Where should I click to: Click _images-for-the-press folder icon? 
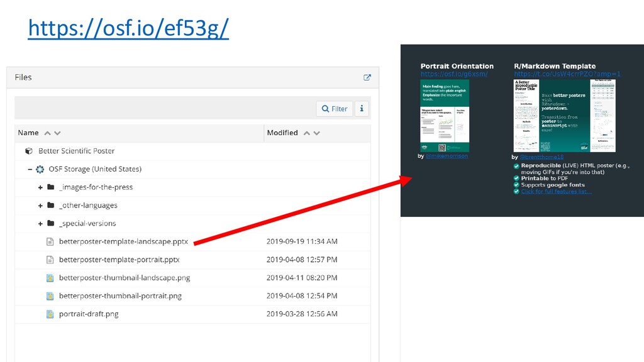click(x=50, y=187)
